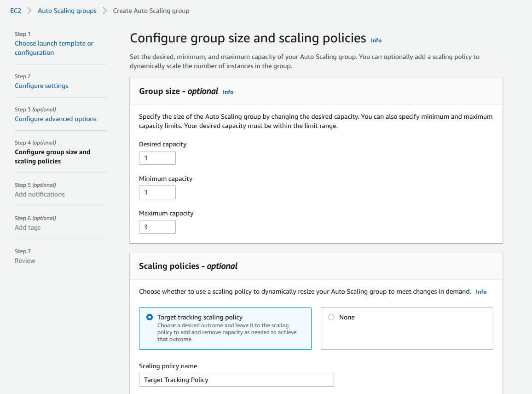This screenshot has width=532, height=394.
Task: Select current step Configure group size sidebar item
Action: 52,156
